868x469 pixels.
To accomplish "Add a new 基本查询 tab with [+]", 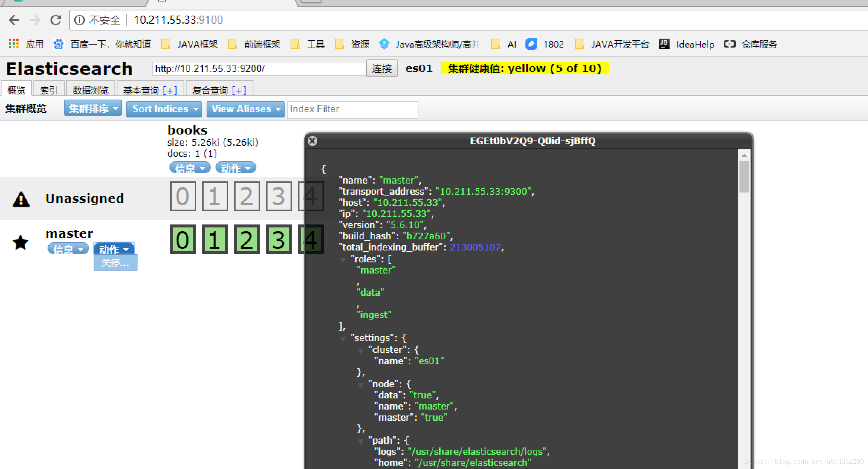I will pos(170,90).
